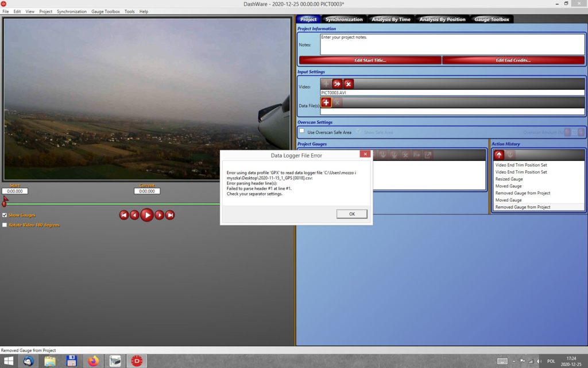Click the replace video double-arrow icon
The height and width of the screenshot is (368, 588).
[337, 84]
